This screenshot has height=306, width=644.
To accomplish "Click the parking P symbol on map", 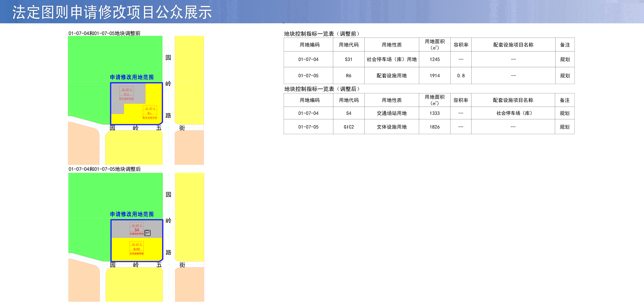I will pos(147,233).
